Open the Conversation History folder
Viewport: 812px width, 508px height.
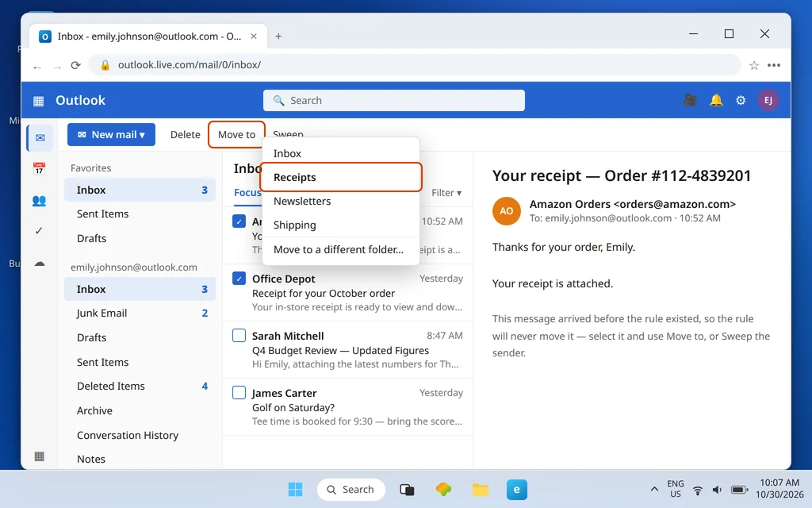point(140,436)
